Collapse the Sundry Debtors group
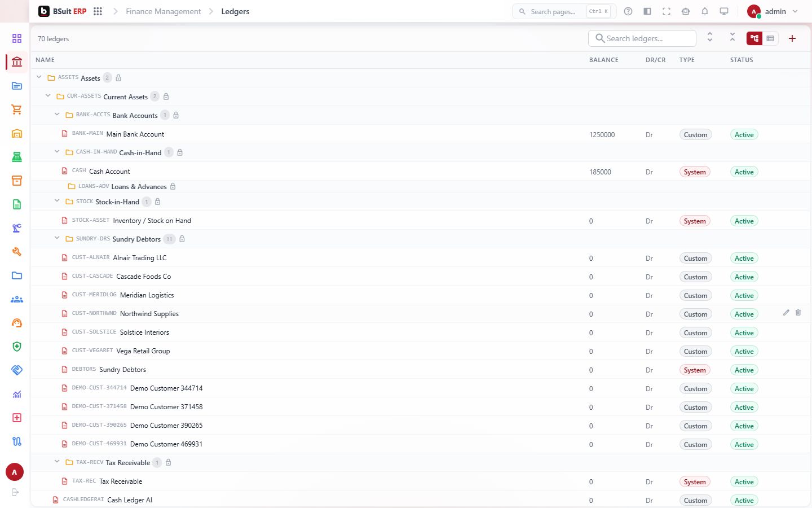This screenshot has height=508, width=812. point(57,238)
